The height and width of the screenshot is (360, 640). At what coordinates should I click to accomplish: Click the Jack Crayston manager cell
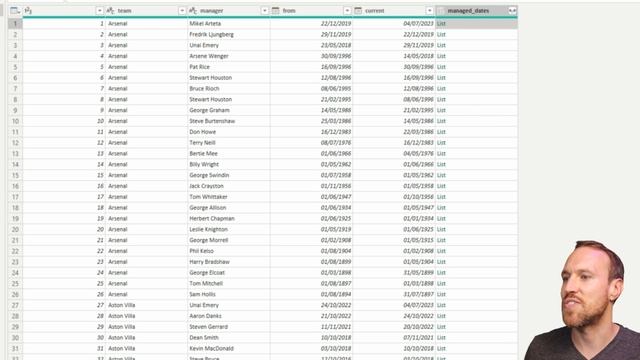point(229,186)
